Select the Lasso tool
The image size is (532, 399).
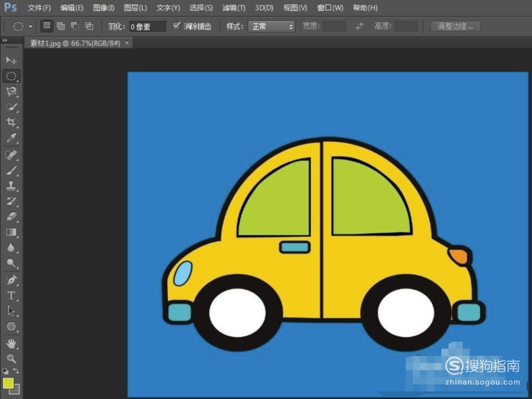click(11, 91)
